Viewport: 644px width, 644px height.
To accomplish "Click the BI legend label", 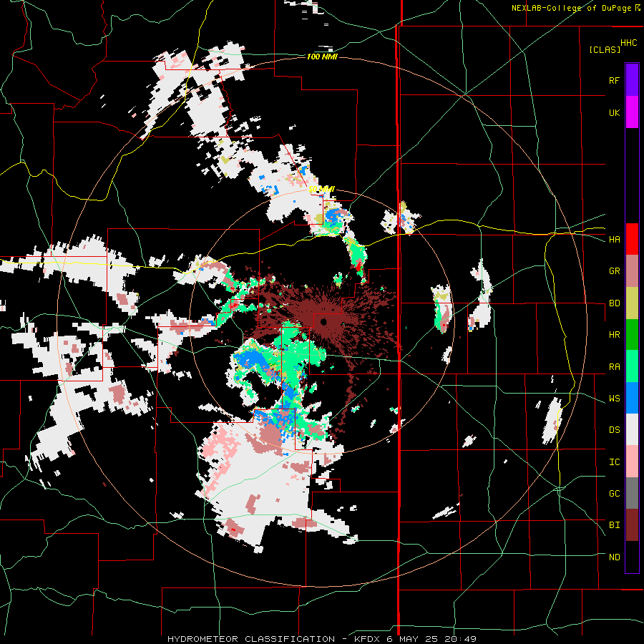I will coord(614,525).
